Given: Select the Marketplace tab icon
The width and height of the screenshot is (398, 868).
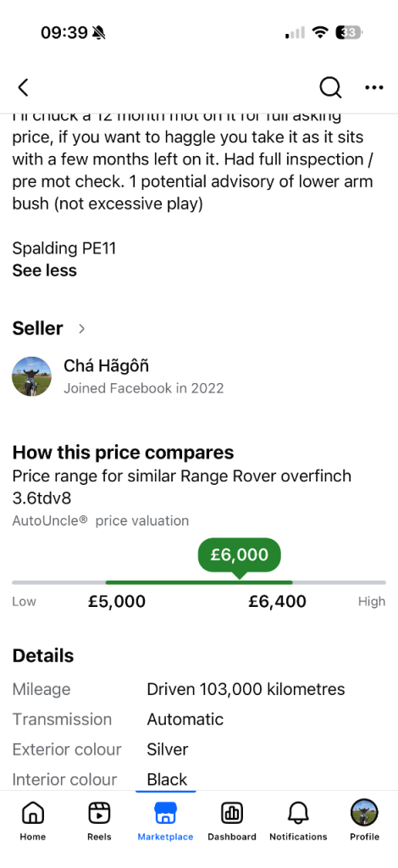Looking at the screenshot, I should pyautogui.click(x=165, y=813).
